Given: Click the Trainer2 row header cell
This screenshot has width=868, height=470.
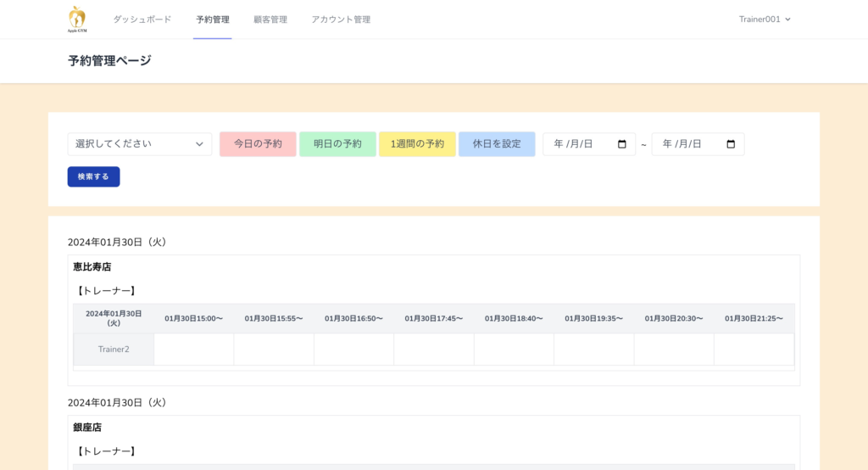Looking at the screenshot, I should tap(114, 350).
